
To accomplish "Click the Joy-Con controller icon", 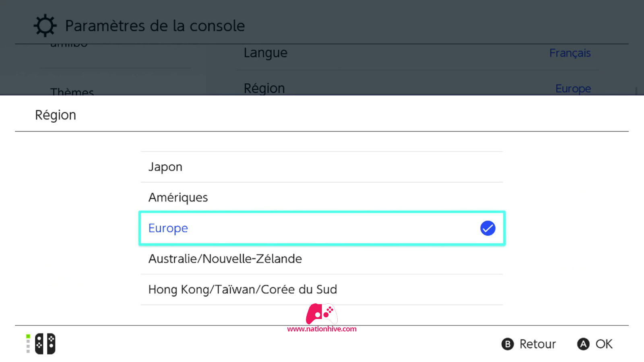I will tap(45, 344).
